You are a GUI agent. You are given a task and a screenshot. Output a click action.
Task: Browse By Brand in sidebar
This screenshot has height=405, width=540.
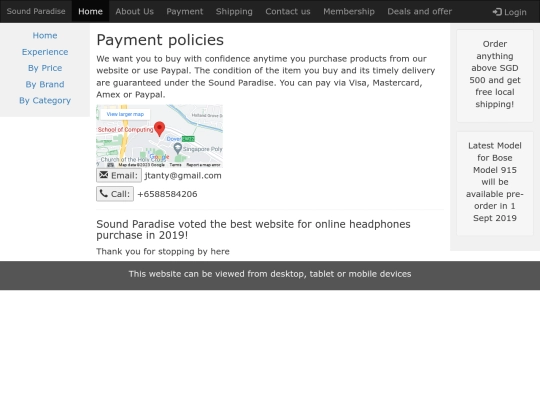(45, 84)
